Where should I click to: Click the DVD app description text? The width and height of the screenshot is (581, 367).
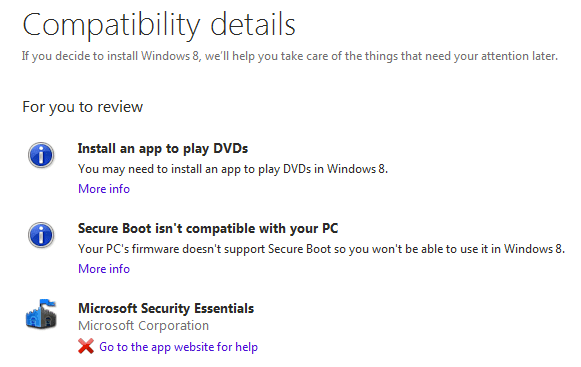pos(233,169)
